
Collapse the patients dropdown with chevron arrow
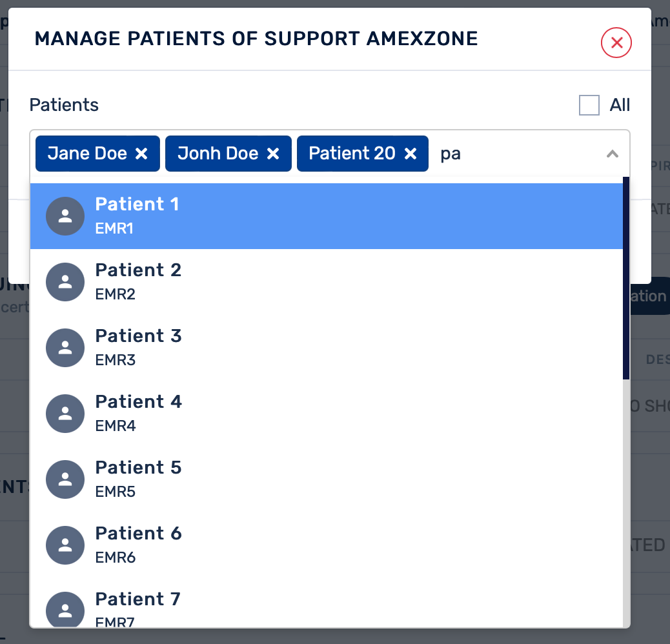(613, 154)
